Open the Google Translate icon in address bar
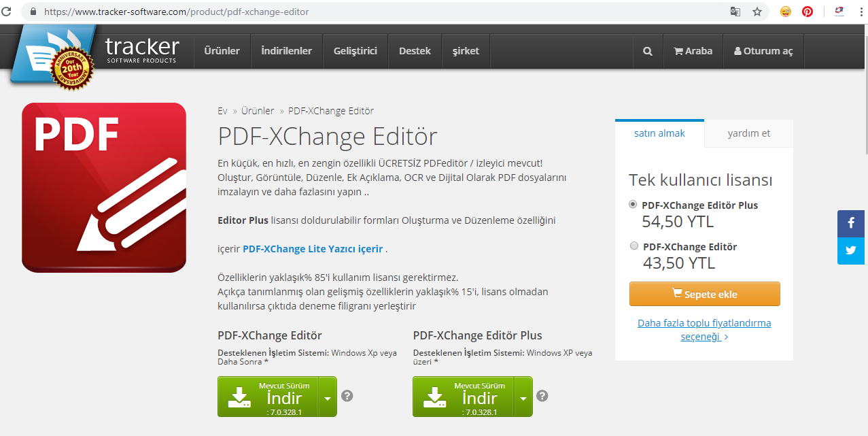The width and height of the screenshot is (868, 436). pyautogui.click(x=735, y=12)
